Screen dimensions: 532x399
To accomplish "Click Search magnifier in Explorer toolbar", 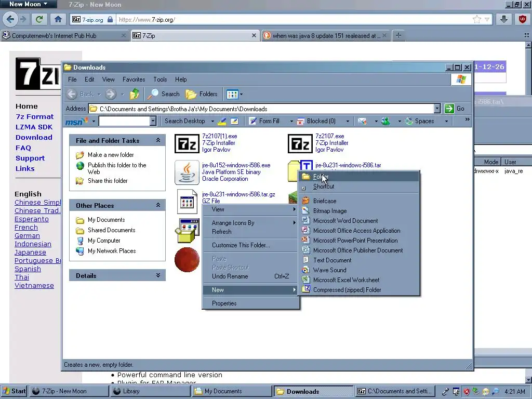I will click(163, 94).
